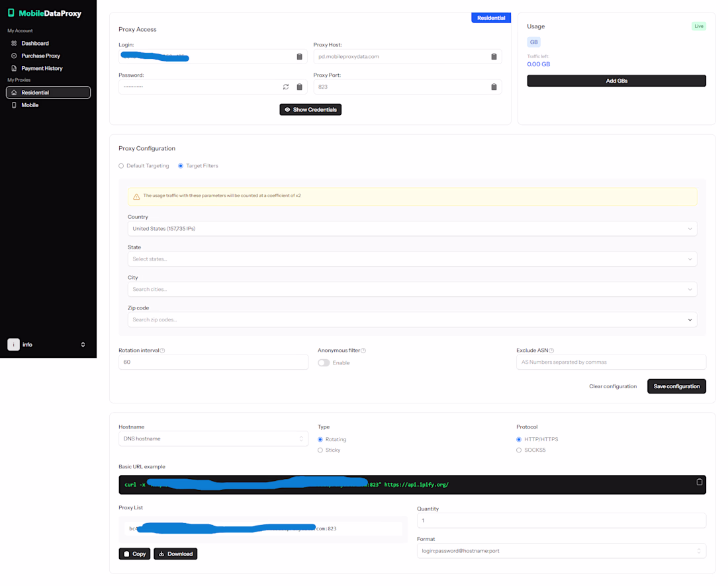Image resolution: width=728 pixels, height=586 pixels.
Task: Click the Residential badge
Action: (x=491, y=18)
